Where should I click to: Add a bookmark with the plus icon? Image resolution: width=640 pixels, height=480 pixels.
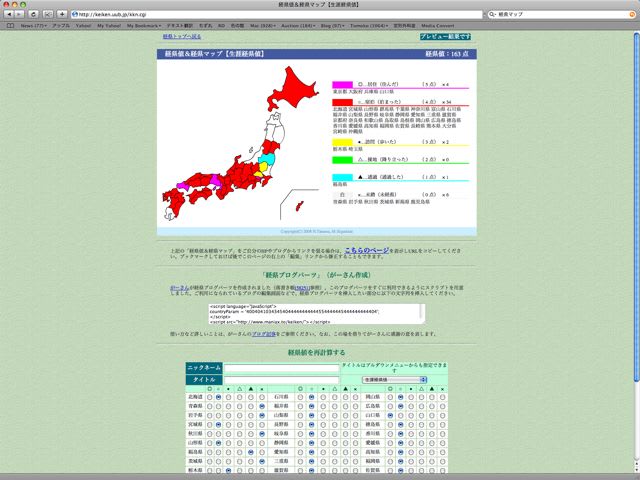click(62, 14)
